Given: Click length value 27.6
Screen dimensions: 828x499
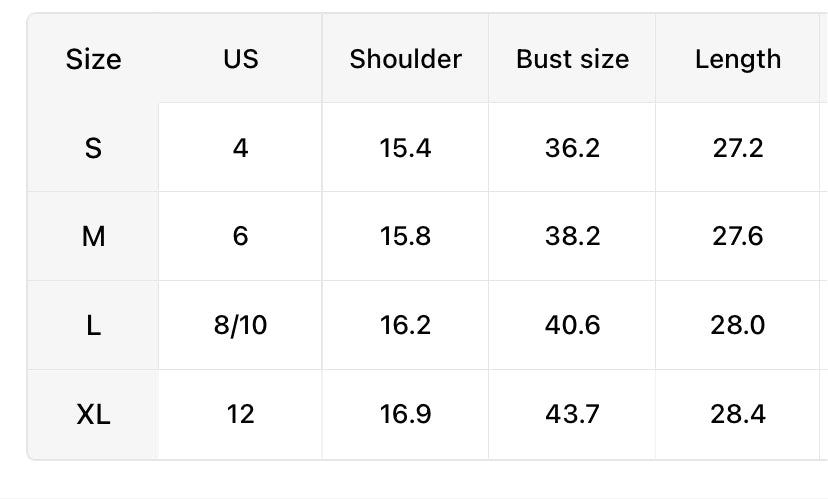Looking at the screenshot, I should (738, 236).
